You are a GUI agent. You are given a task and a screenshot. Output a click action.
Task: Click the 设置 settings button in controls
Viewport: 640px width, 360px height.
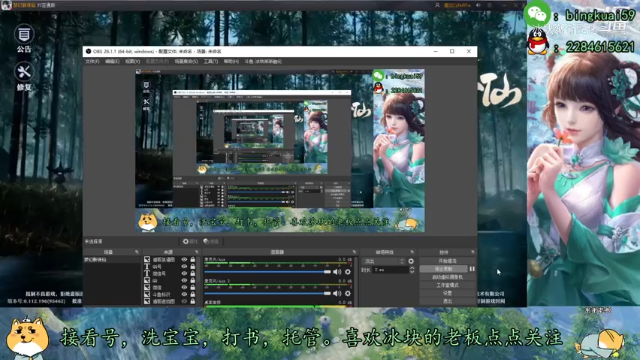447,293
